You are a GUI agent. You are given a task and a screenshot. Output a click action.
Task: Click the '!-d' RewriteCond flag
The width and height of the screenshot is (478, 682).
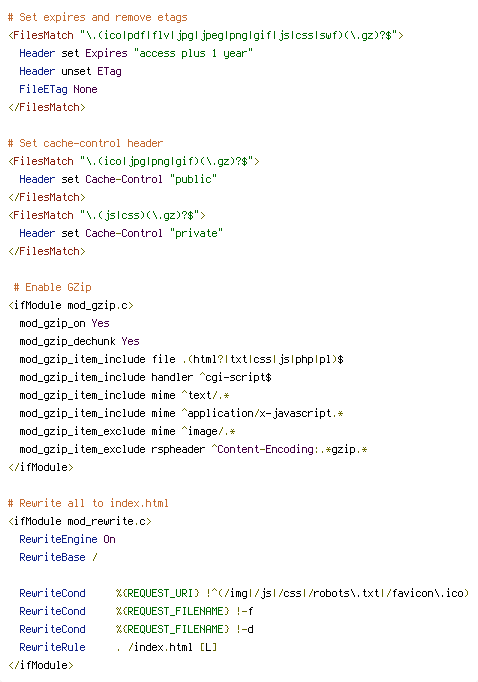(244, 629)
